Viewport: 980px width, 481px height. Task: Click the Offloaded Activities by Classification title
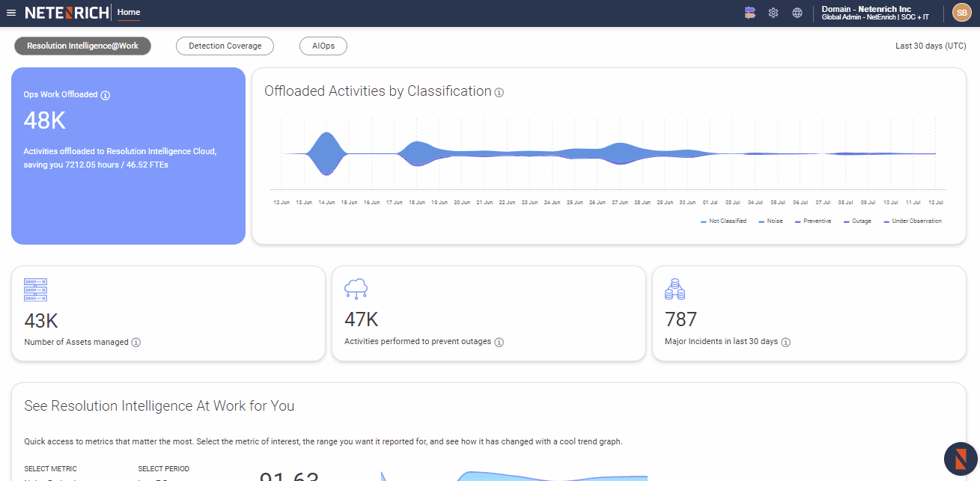tap(378, 91)
